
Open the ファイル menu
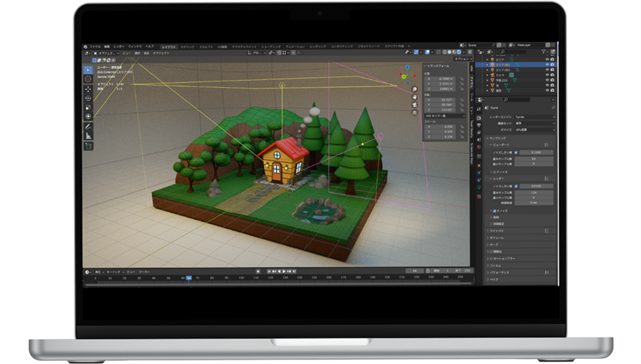[x=95, y=46]
